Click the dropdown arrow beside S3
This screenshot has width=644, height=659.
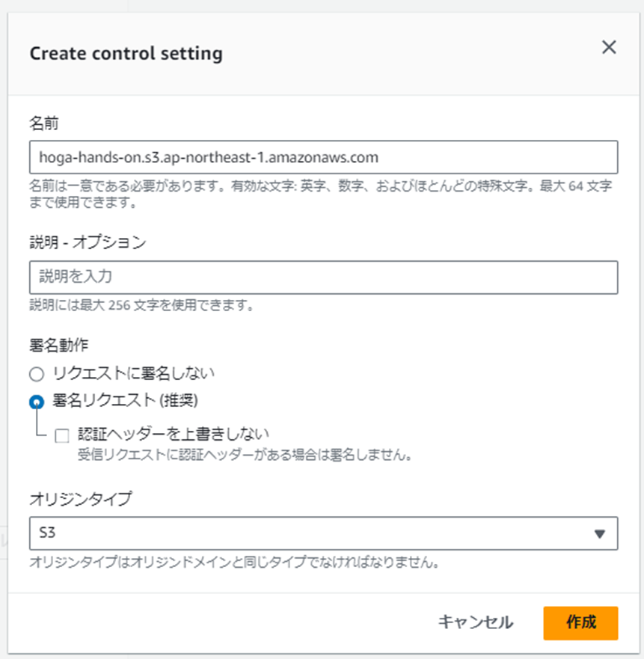[x=599, y=534]
